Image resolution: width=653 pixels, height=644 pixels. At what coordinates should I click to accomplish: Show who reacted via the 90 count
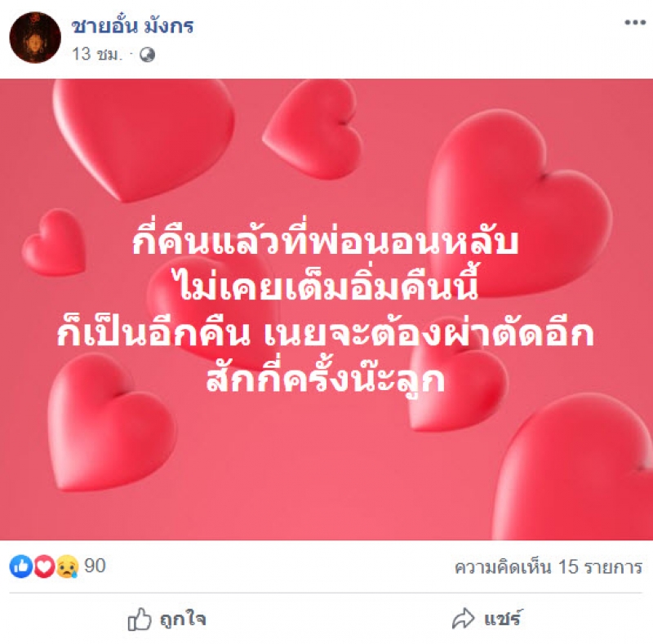(95, 566)
